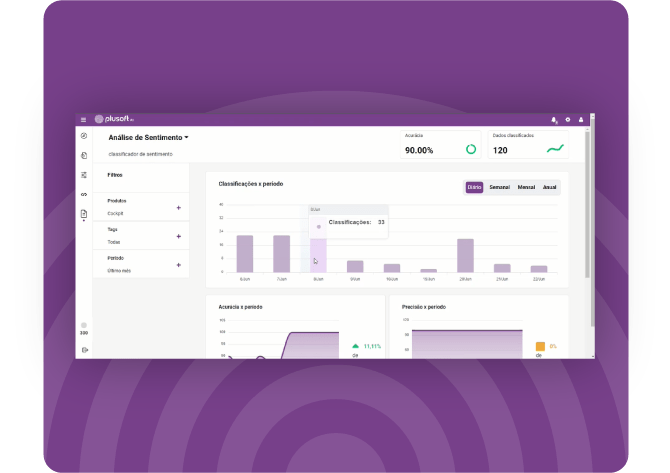
Task: Click the 'Cockpit' product value
Action: 115,213
